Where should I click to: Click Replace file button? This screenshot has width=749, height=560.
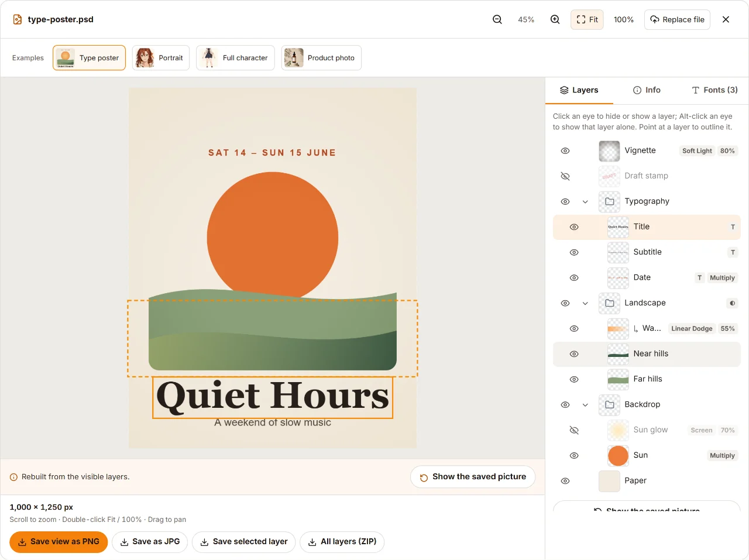677,19
